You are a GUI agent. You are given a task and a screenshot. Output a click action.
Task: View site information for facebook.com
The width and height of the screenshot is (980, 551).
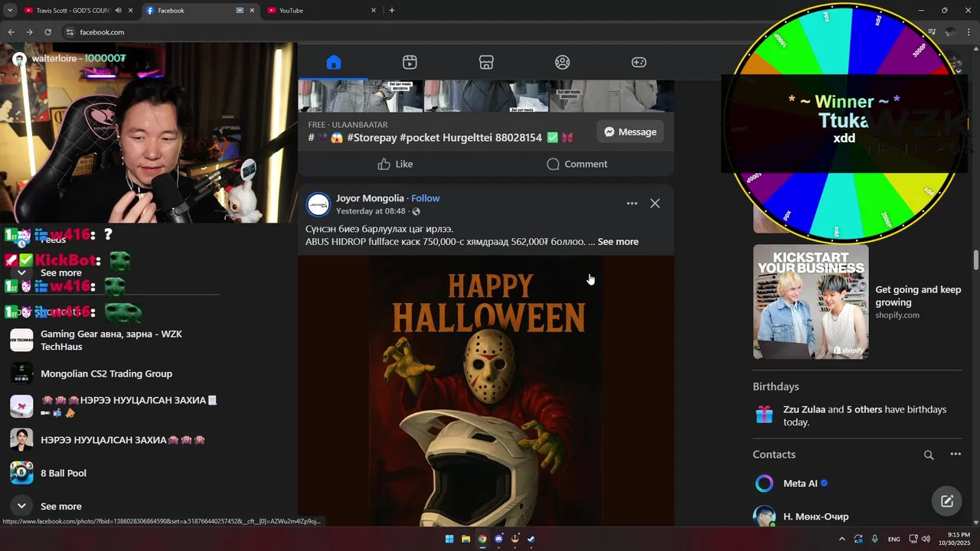coord(69,32)
